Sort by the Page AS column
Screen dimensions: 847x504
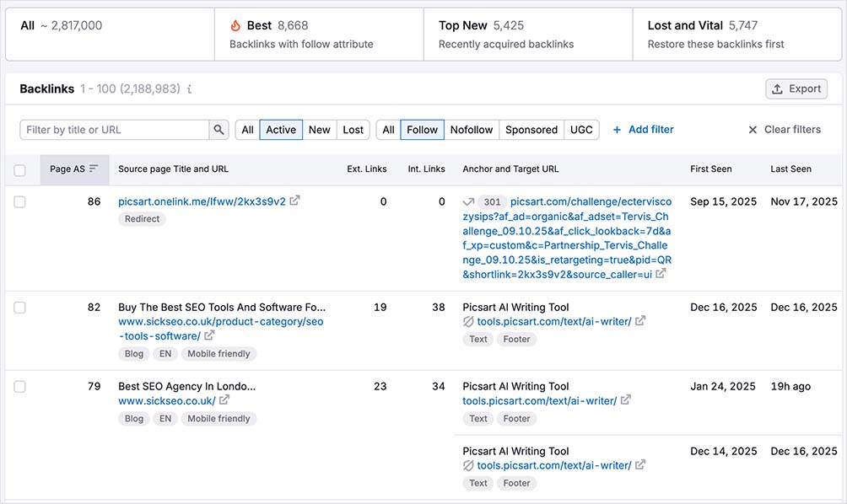click(74, 169)
